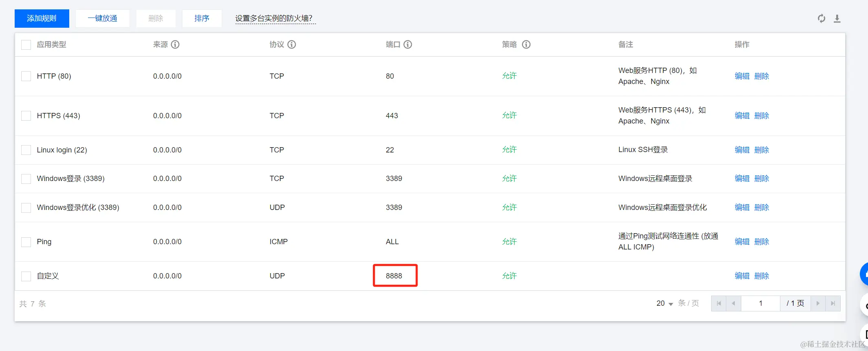
Task: Toggle the select-all checkbox in header
Action: click(26, 44)
